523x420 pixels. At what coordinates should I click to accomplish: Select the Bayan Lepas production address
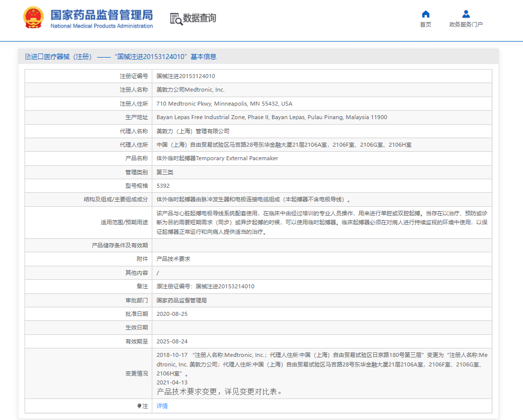272,117
